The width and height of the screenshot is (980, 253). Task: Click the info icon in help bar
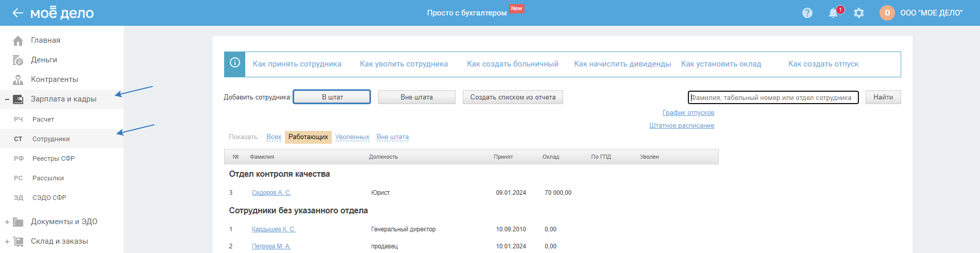pos(235,63)
